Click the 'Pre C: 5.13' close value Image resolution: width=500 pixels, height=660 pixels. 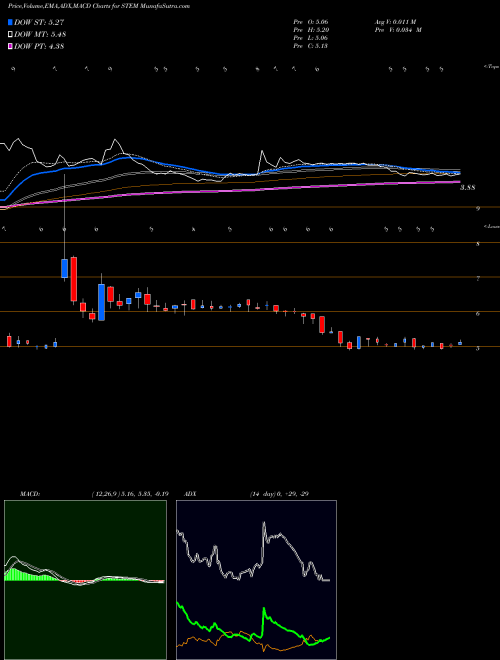pyautogui.click(x=311, y=46)
